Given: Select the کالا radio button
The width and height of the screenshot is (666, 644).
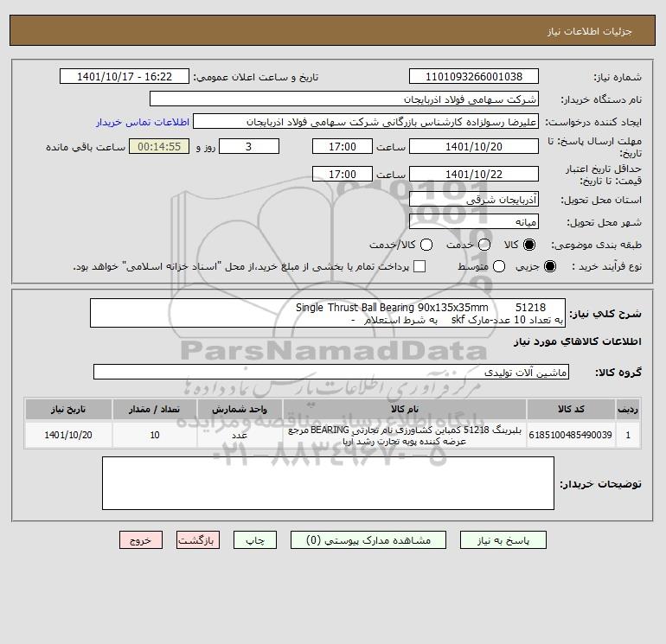Looking at the screenshot, I should [529, 245].
